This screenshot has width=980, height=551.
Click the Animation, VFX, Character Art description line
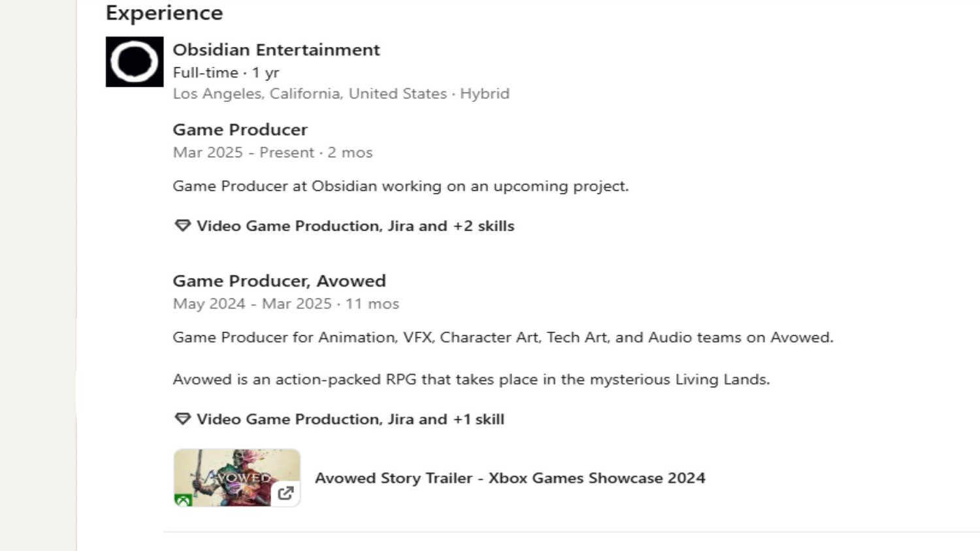[502, 338]
